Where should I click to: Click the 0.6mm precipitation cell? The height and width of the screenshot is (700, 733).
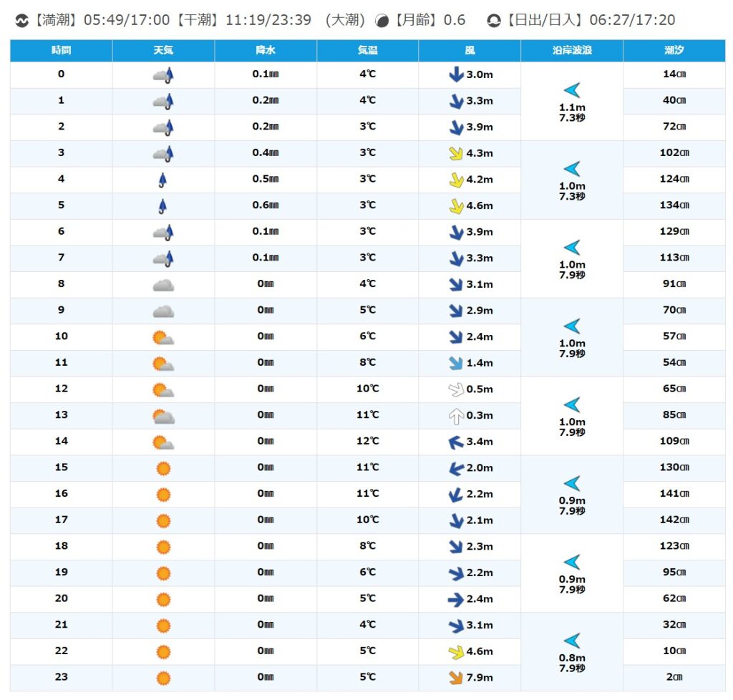[266, 205]
